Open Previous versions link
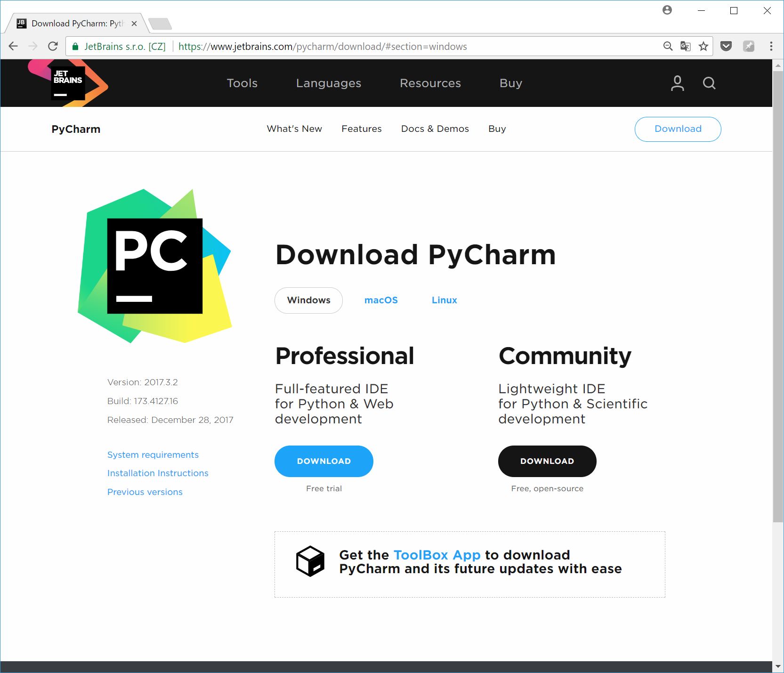 145,492
